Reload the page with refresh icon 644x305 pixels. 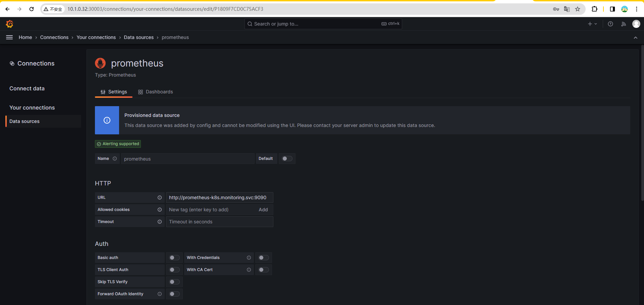(32, 9)
